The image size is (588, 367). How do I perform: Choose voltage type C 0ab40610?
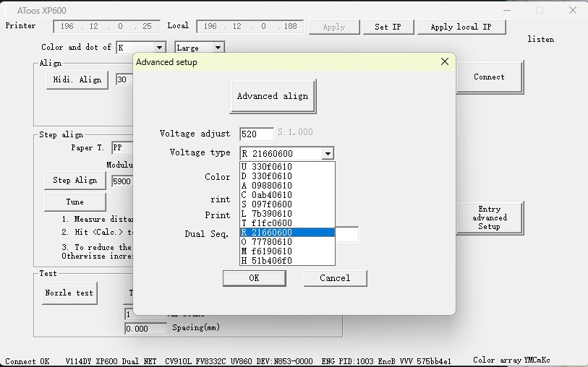pyautogui.click(x=287, y=195)
